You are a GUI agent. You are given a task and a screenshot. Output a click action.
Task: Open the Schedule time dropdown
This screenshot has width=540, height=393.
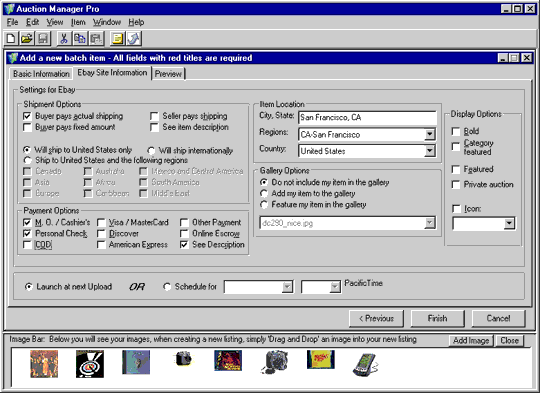pyautogui.click(x=334, y=287)
